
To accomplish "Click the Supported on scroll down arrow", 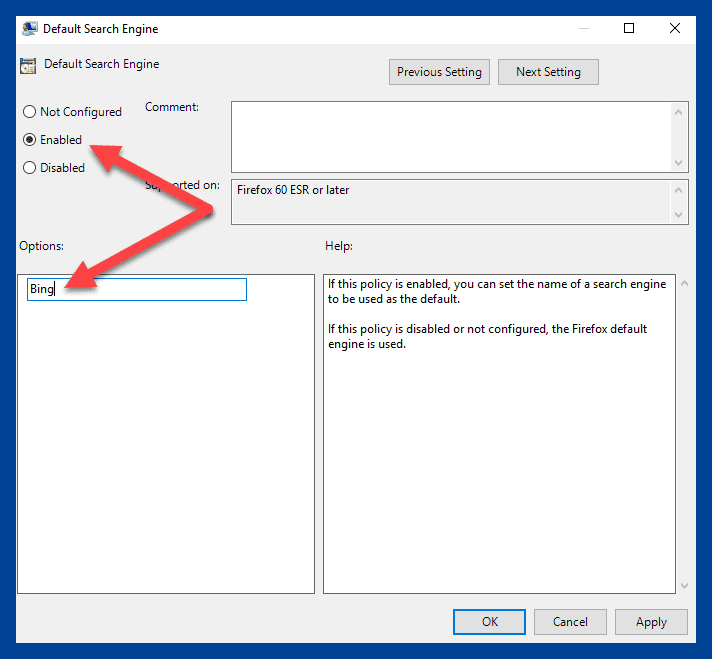I will pos(678,215).
